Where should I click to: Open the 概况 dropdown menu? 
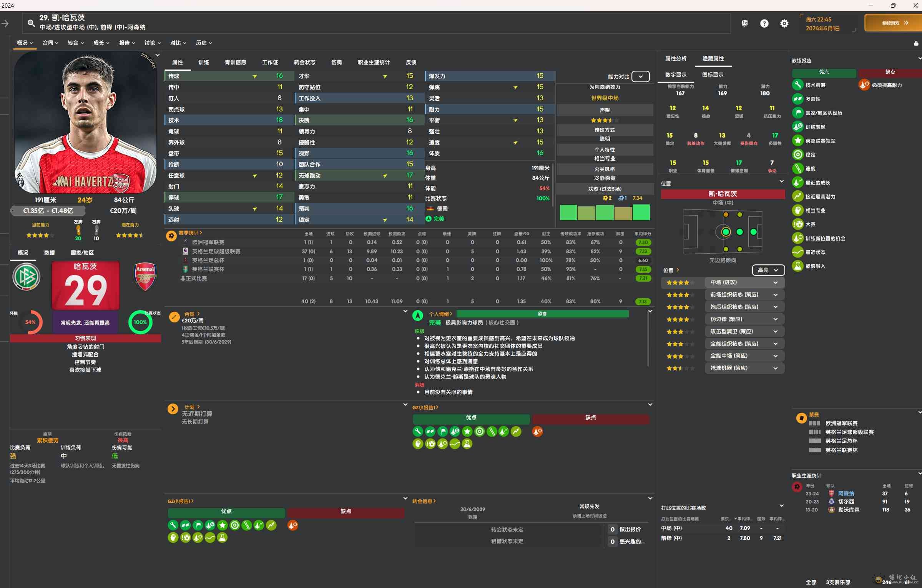point(25,43)
